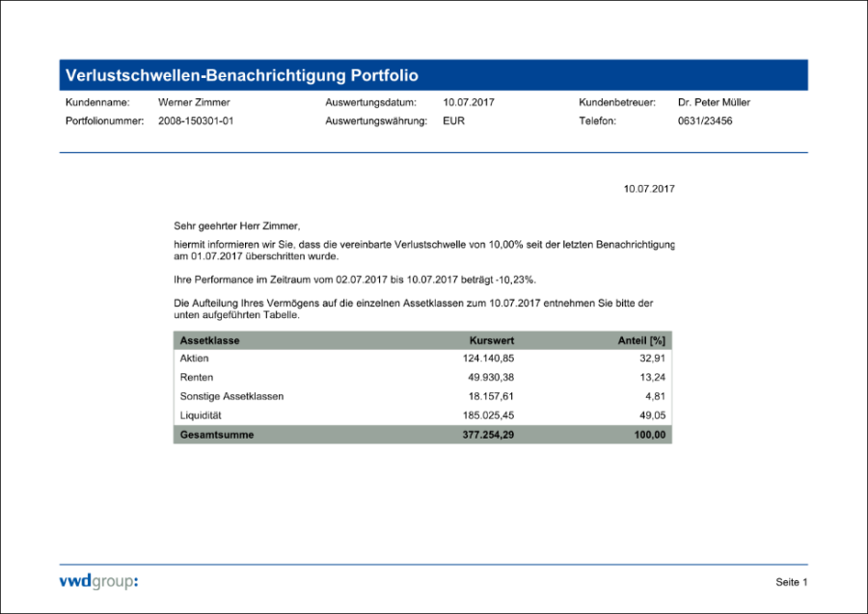Image resolution: width=868 pixels, height=614 pixels.
Task: Click the Auswertungsdatum value 10.07.2017 in header
Action: coord(469,102)
